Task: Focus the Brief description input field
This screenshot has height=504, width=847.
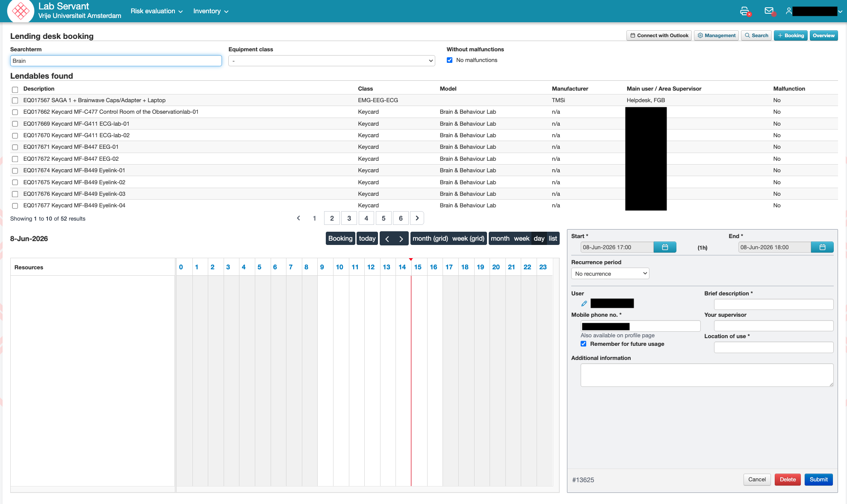Action: 773,304
